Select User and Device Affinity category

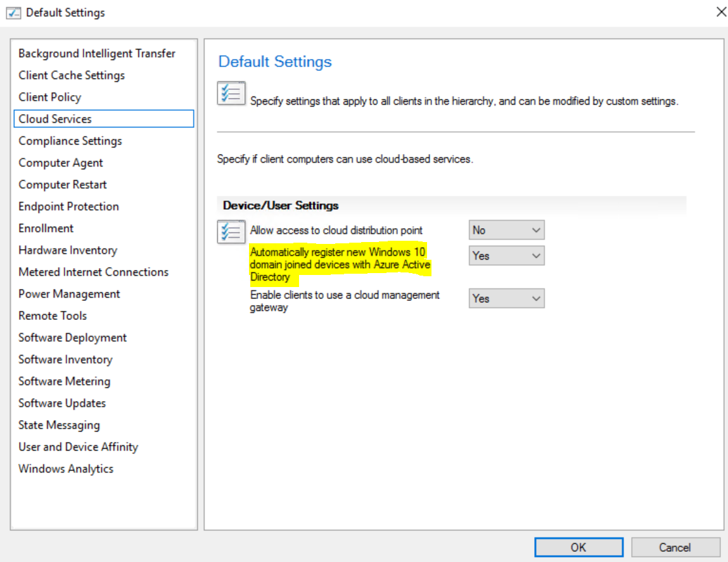point(79,447)
